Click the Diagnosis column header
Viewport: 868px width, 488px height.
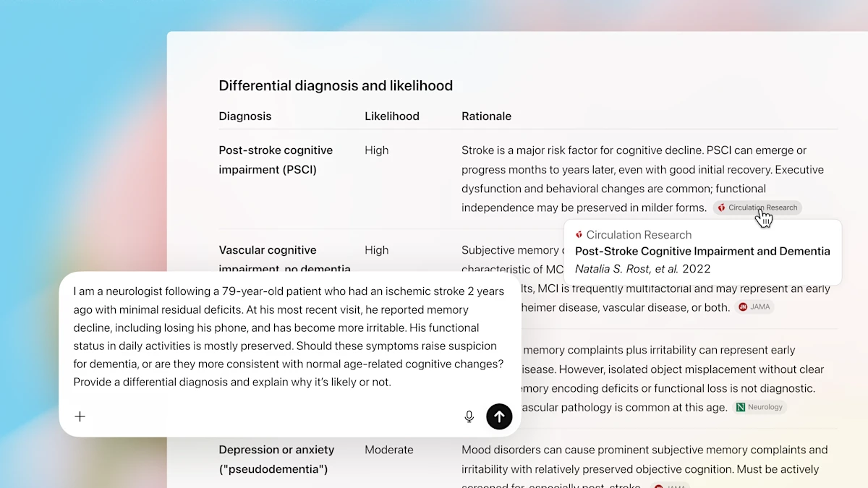coord(244,116)
